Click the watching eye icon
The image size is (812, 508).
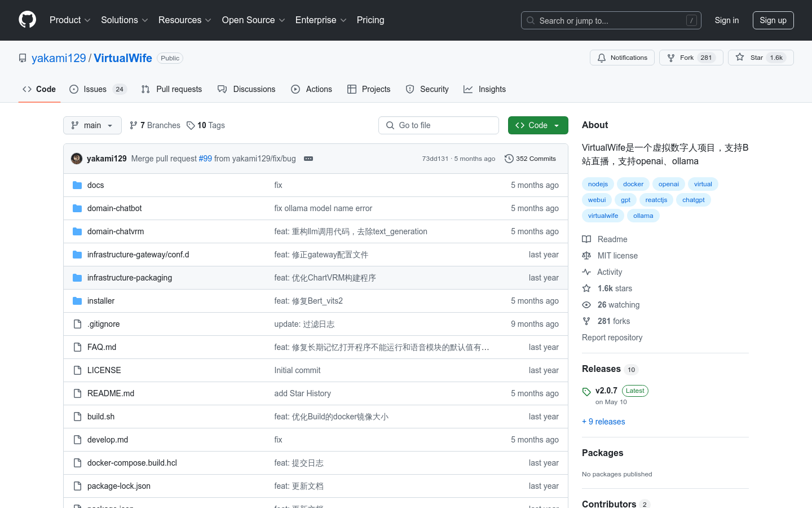pos(586,305)
